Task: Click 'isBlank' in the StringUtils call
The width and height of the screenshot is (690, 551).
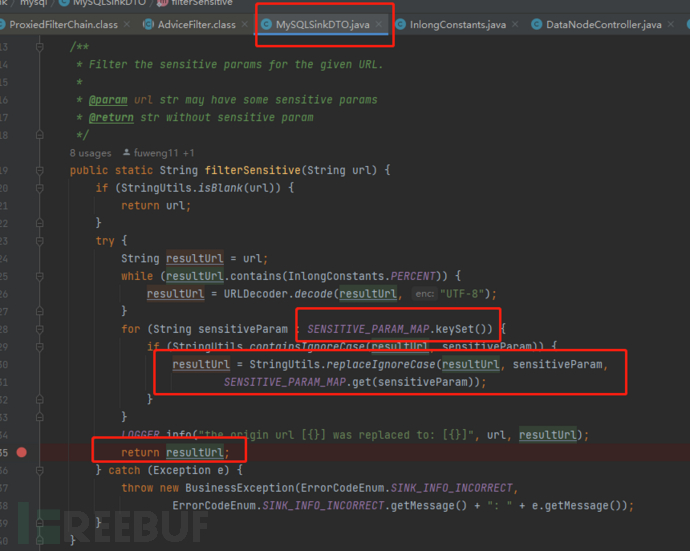Action: tap(220, 188)
